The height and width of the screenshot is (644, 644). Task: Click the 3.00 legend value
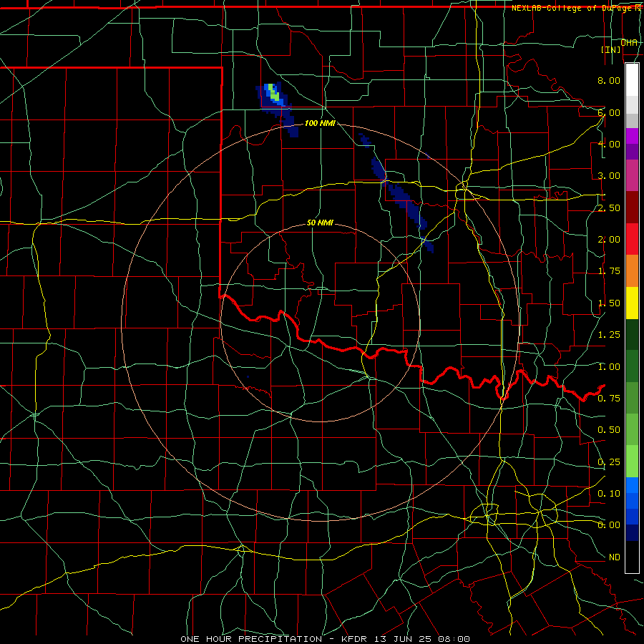pyautogui.click(x=609, y=176)
